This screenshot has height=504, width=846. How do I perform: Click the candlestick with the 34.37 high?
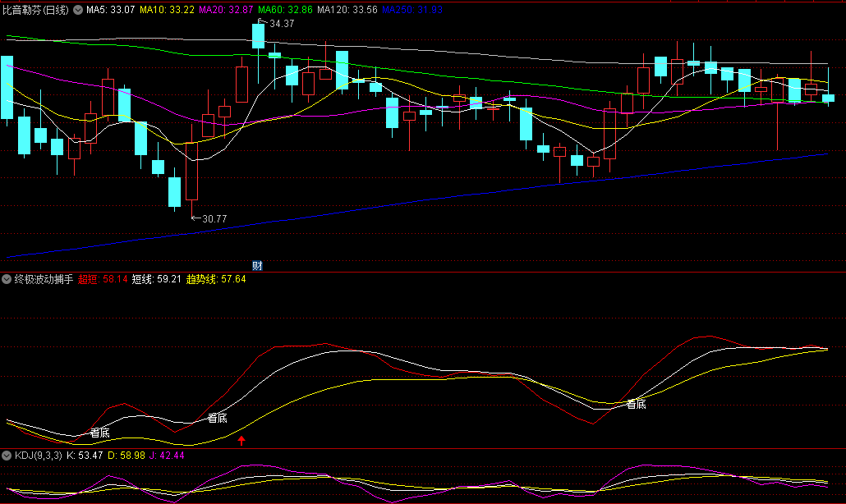click(259, 51)
